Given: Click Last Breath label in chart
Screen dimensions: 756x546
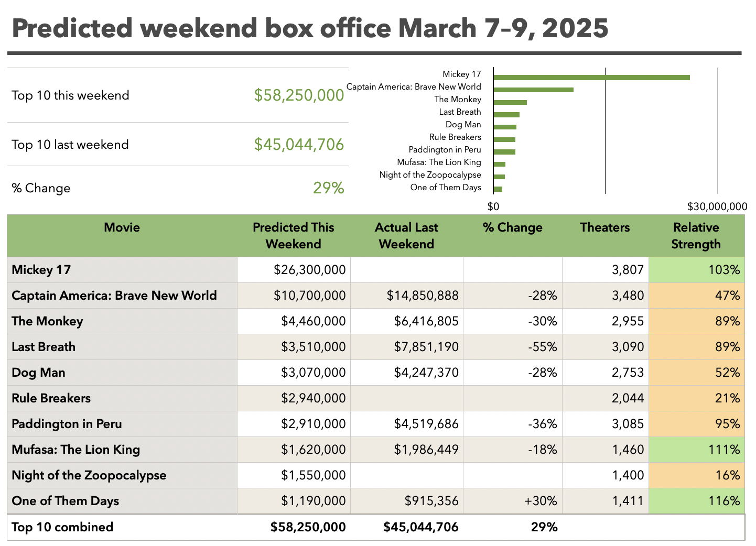Looking at the screenshot, I should [x=460, y=112].
